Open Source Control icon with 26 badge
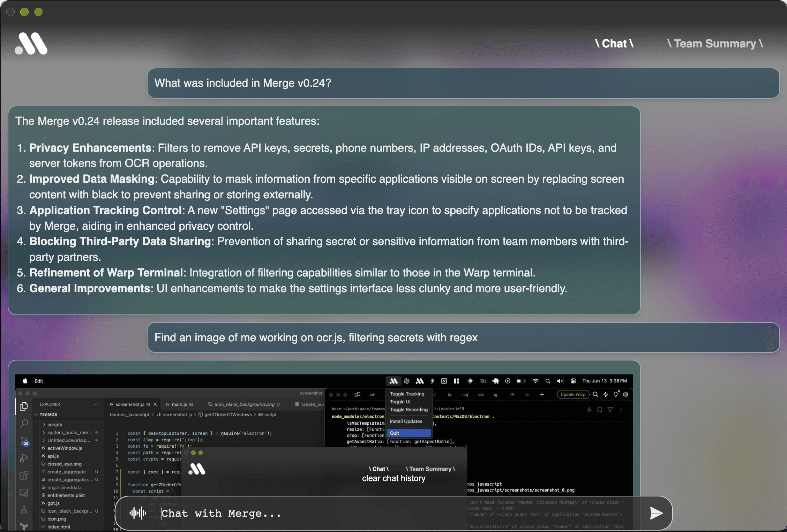The image size is (787, 532). pos(24,441)
